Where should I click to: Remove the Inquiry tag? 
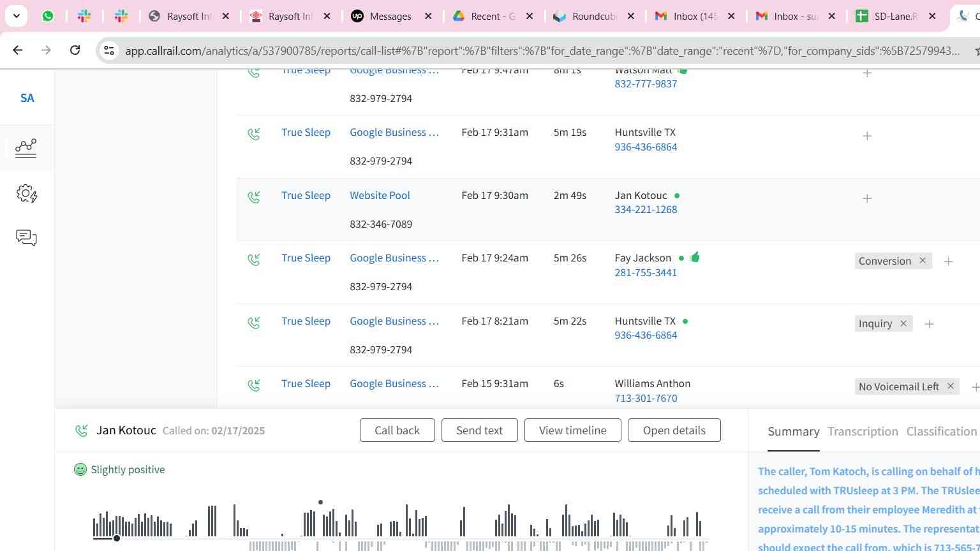click(903, 323)
